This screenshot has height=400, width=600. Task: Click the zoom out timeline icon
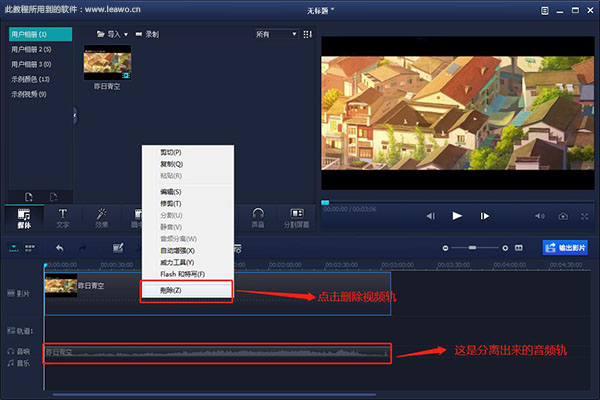pos(445,248)
